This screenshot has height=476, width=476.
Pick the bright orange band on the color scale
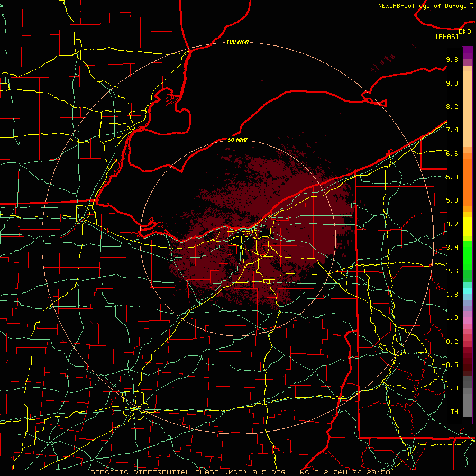click(x=467, y=182)
